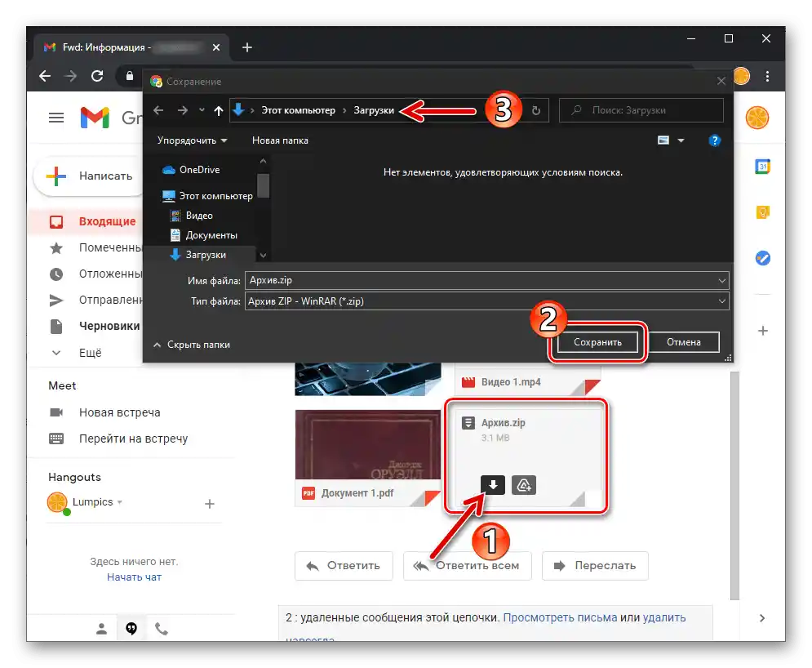
Task: Open Google Calendar side panel icon
Action: (762, 167)
